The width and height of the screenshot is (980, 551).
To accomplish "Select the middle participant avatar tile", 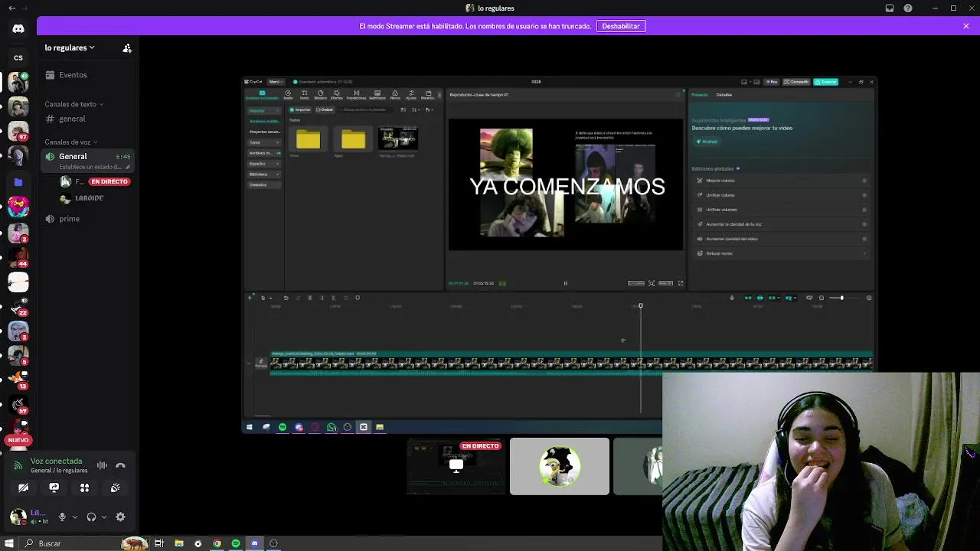I will tap(560, 466).
